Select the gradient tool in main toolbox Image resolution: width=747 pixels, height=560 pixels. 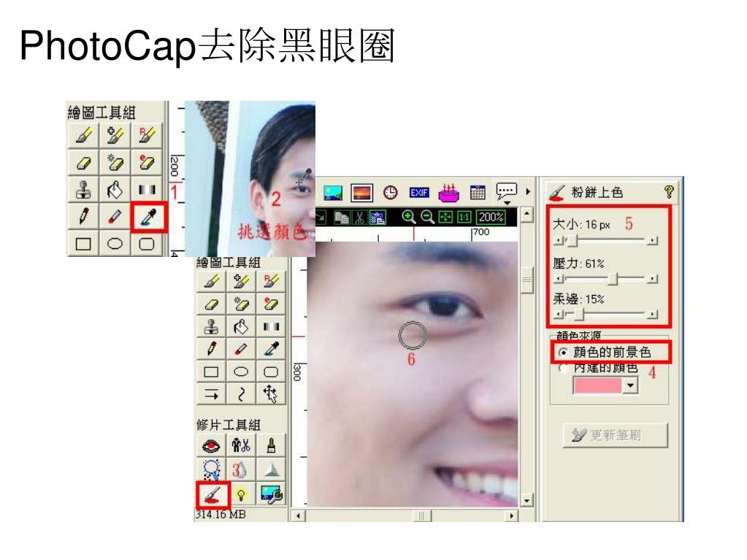click(271, 326)
